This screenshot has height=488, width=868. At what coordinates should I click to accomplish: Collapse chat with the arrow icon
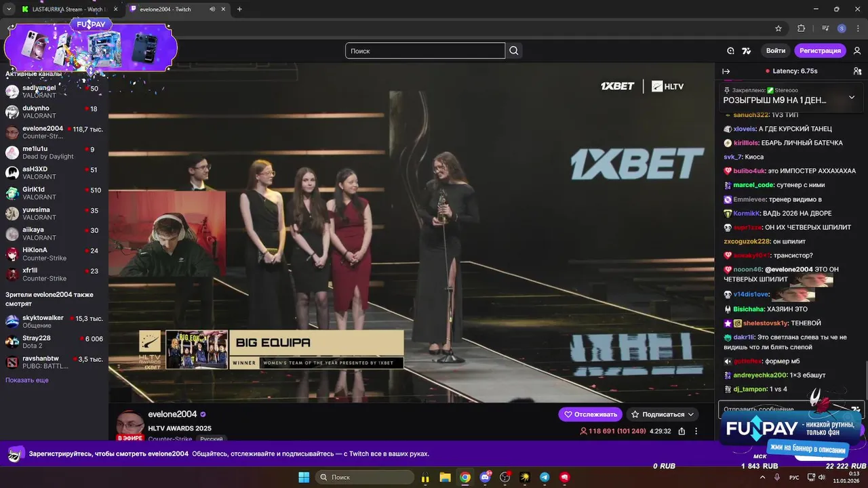(x=726, y=71)
